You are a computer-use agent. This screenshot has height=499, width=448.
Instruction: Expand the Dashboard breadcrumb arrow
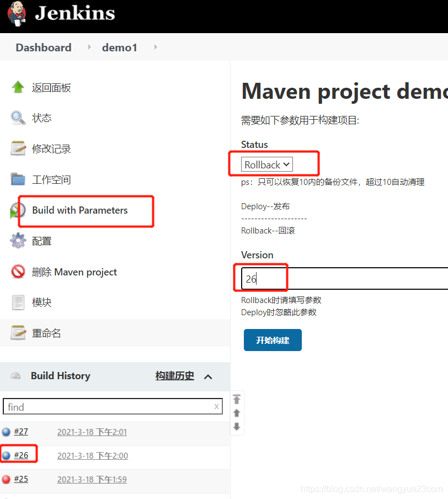point(89,47)
